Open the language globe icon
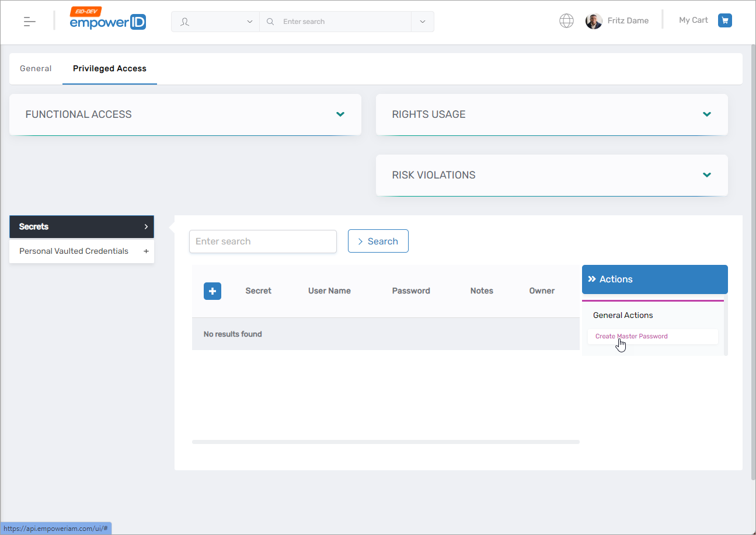The width and height of the screenshot is (756, 535). click(566, 21)
